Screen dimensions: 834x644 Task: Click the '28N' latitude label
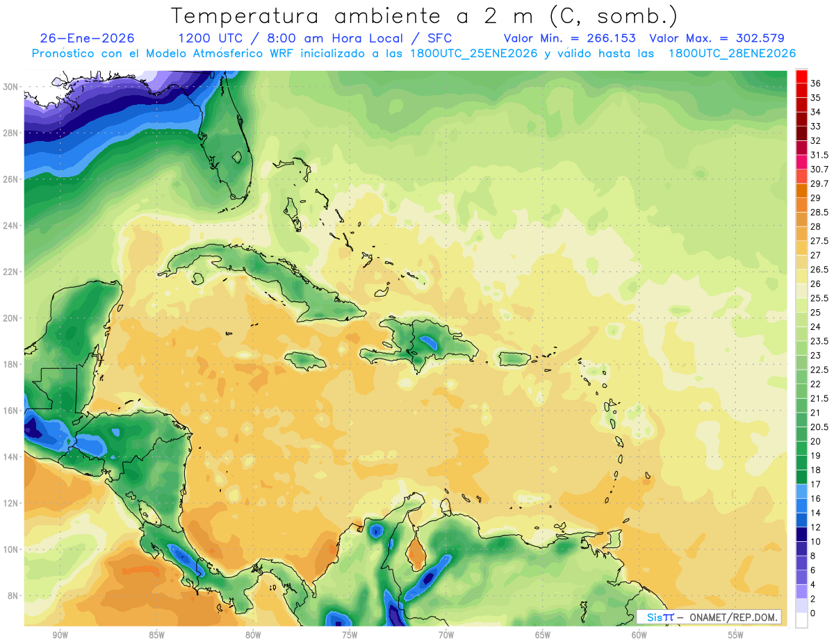[x=11, y=133]
